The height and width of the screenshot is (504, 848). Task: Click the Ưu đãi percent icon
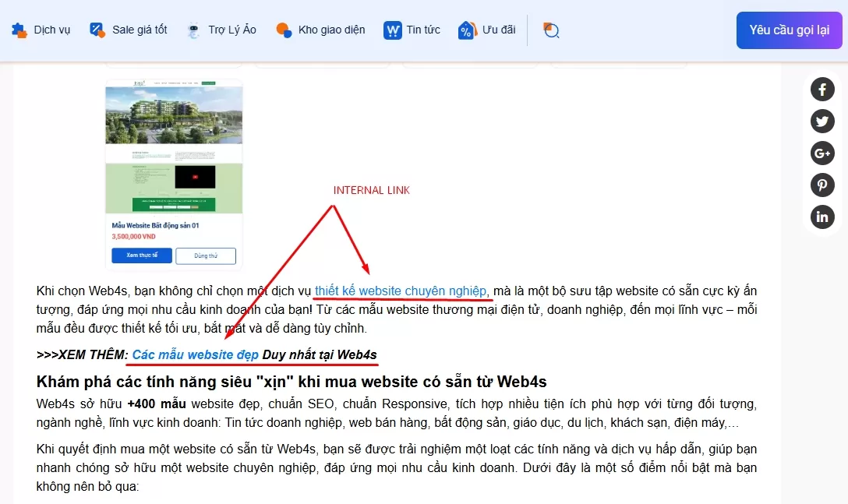(468, 30)
